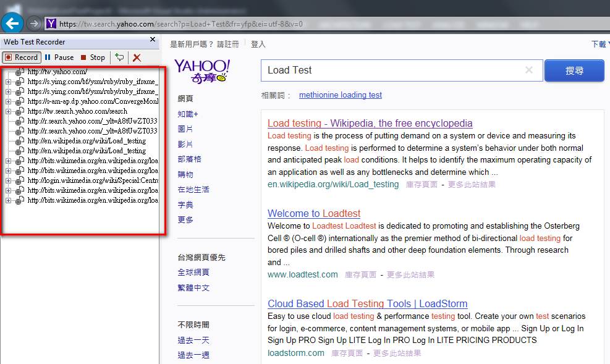
Task: Filter results to 過去一週
Action: tap(193, 355)
